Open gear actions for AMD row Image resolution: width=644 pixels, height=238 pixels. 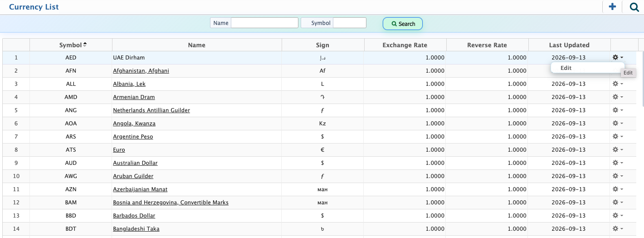[618, 97]
